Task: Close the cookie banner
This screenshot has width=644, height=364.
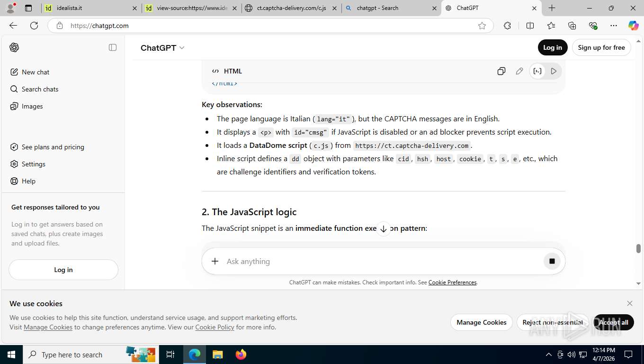Action: click(x=629, y=303)
